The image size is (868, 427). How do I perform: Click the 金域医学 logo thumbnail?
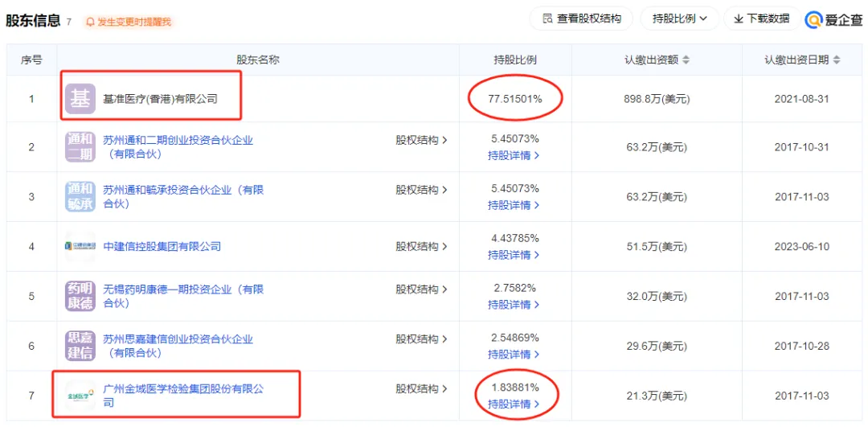click(x=80, y=396)
